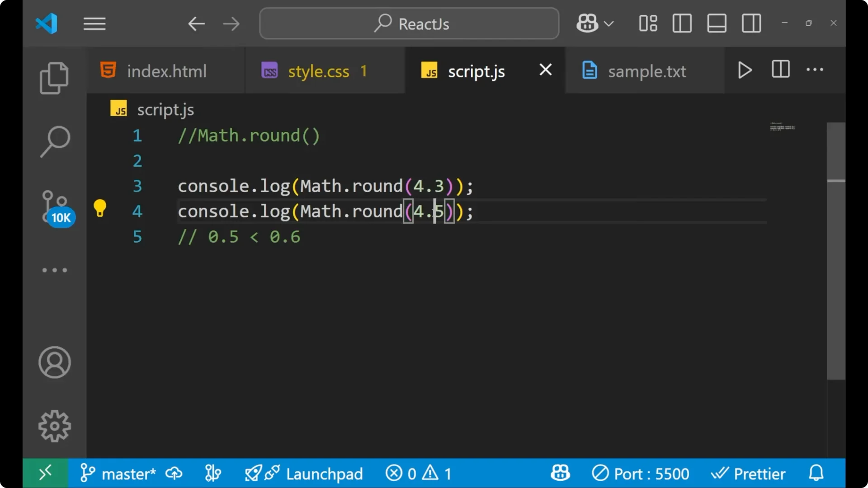This screenshot has height=488, width=868.
Task: Toggle the primary sidebar visibility
Action: pyautogui.click(x=682, y=23)
